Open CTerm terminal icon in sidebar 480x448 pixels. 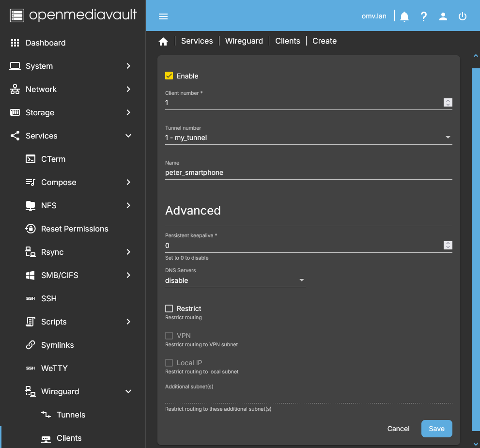click(31, 159)
